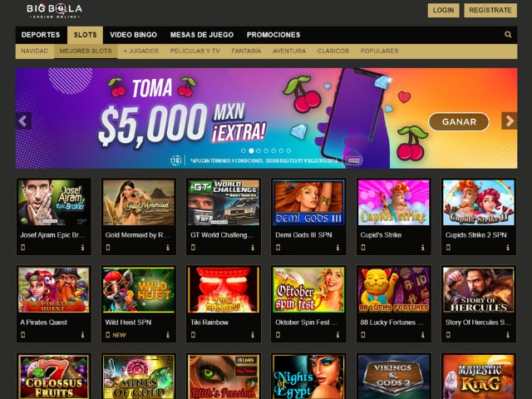532x399 pixels.
Task: Select the first banner carousel dot
Action: [244, 150]
